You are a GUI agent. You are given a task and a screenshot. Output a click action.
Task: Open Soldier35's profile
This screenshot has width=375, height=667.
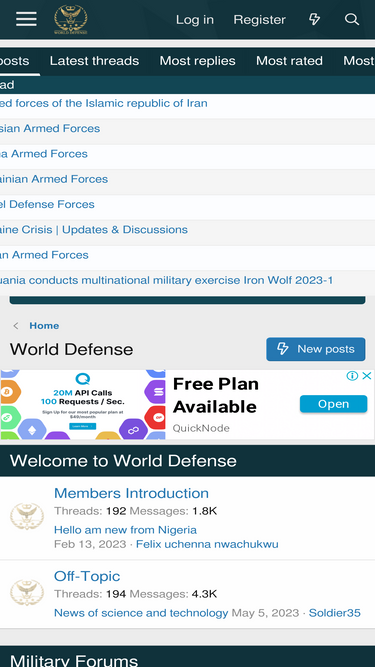(335, 613)
